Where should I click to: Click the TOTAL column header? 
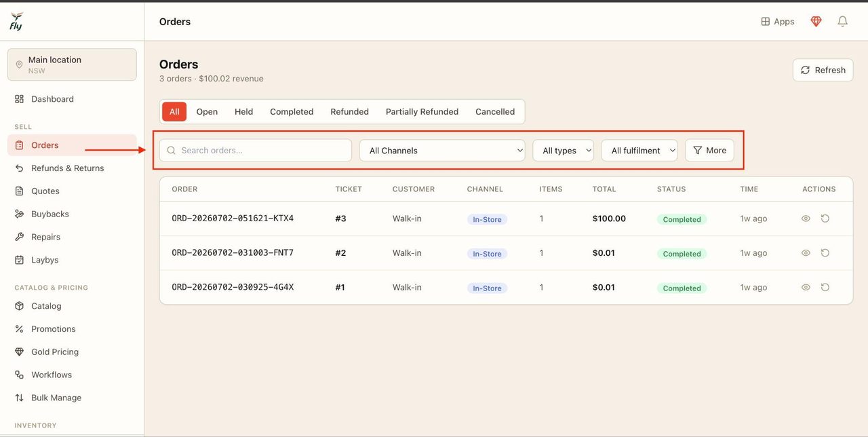[x=604, y=189]
